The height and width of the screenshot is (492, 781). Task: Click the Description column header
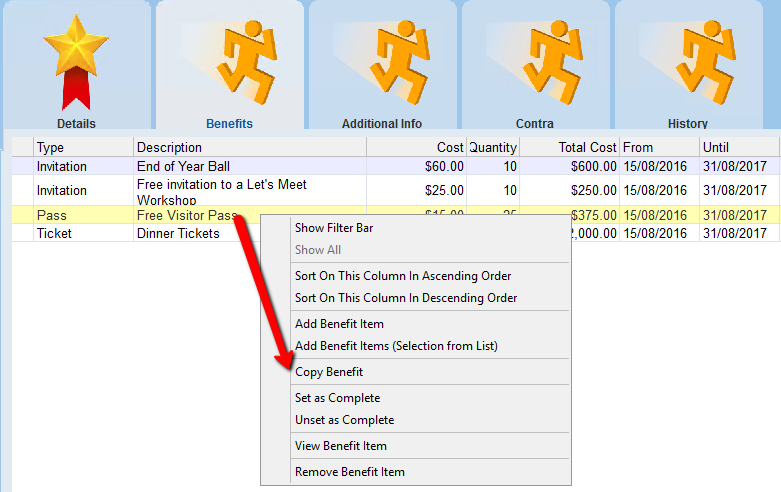(250, 148)
